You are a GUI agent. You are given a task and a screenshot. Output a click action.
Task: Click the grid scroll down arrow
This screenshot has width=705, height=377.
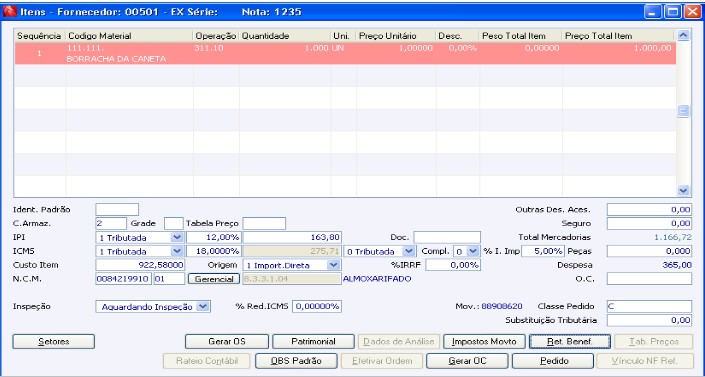[x=683, y=191]
